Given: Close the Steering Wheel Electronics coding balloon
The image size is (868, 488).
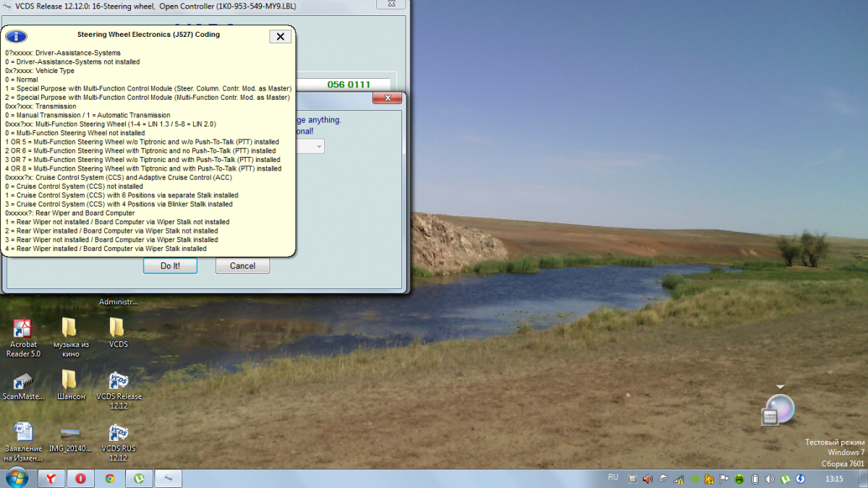Looking at the screenshot, I should pos(280,37).
